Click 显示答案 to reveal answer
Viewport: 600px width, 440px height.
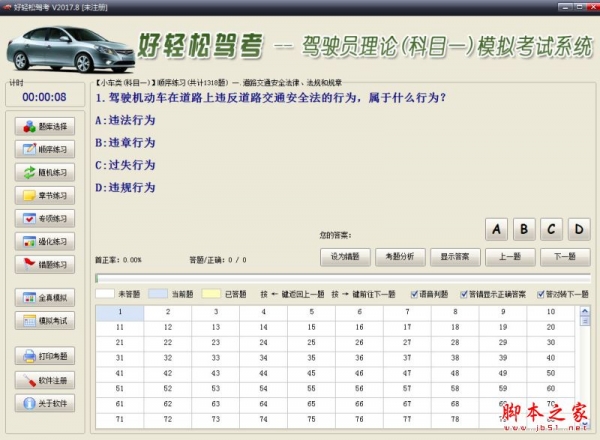pyautogui.click(x=455, y=256)
